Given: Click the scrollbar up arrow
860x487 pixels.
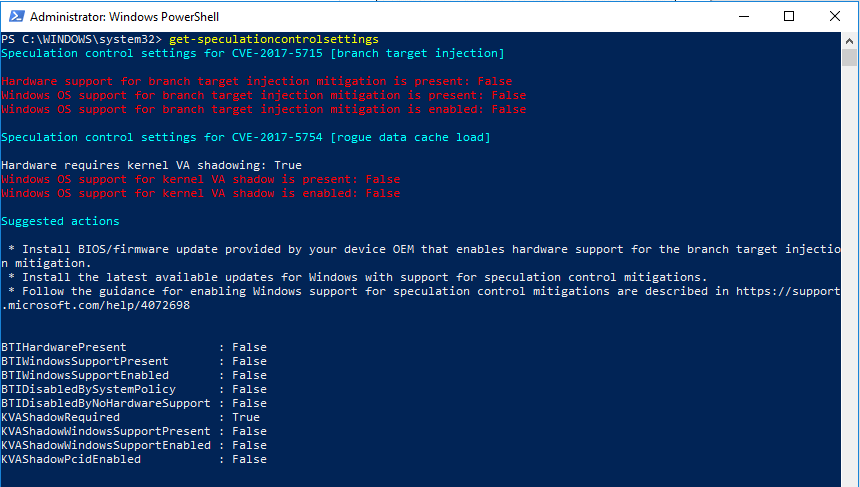Looking at the screenshot, I should [x=850, y=41].
